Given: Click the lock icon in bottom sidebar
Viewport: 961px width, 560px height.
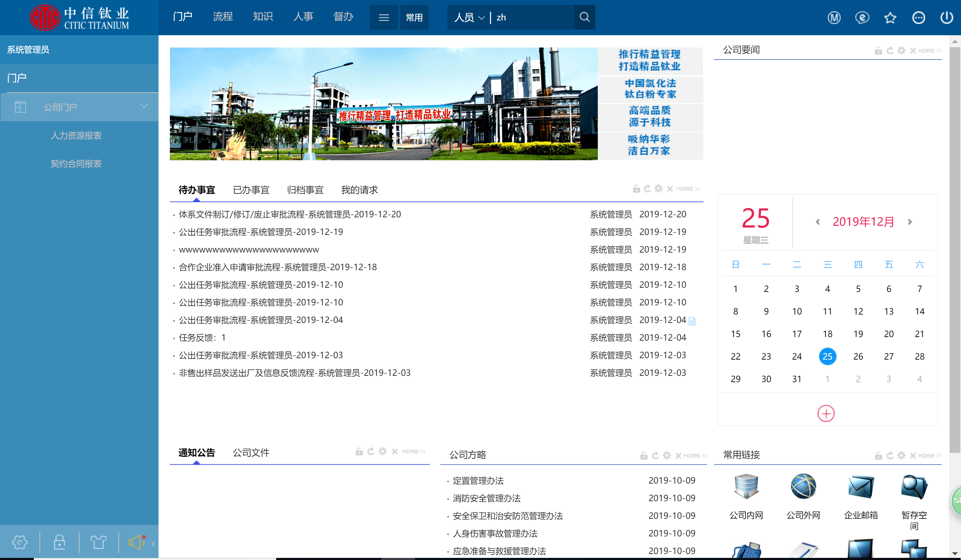Looking at the screenshot, I should tap(59, 542).
